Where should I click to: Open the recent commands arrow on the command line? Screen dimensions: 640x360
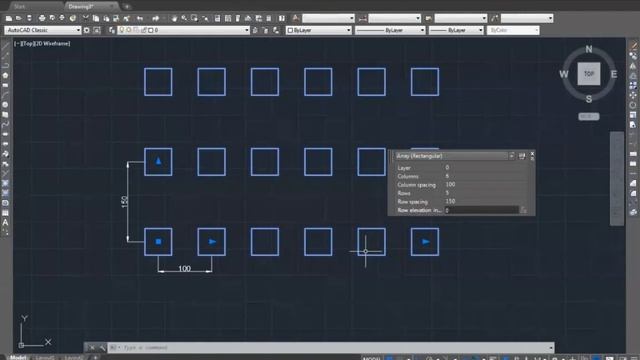click(551, 348)
